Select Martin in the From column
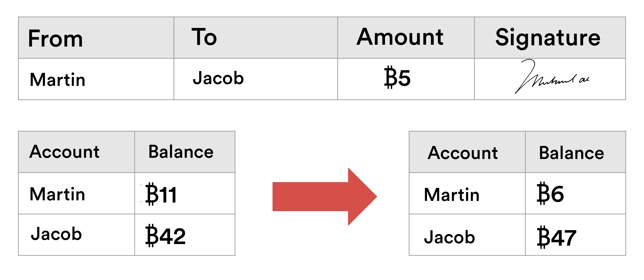The height and width of the screenshot is (280, 644). pyautogui.click(x=57, y=80)
